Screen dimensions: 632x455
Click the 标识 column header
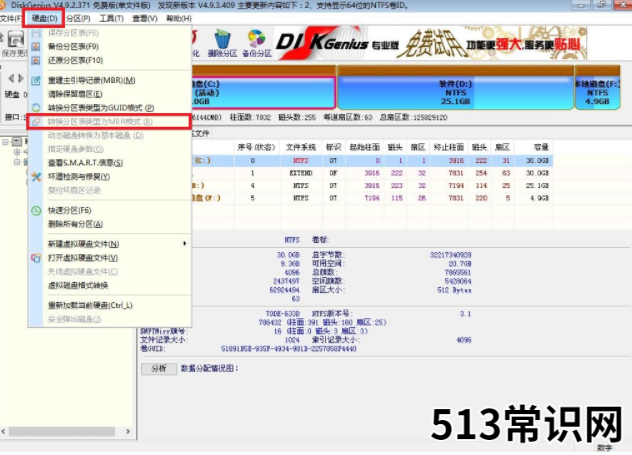point(333,147)
